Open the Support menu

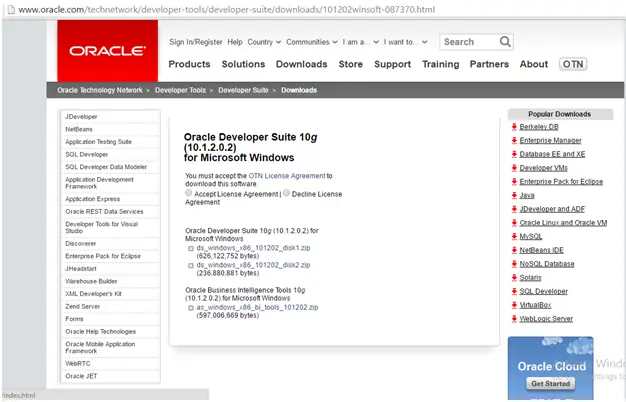[x=392, y=64]
